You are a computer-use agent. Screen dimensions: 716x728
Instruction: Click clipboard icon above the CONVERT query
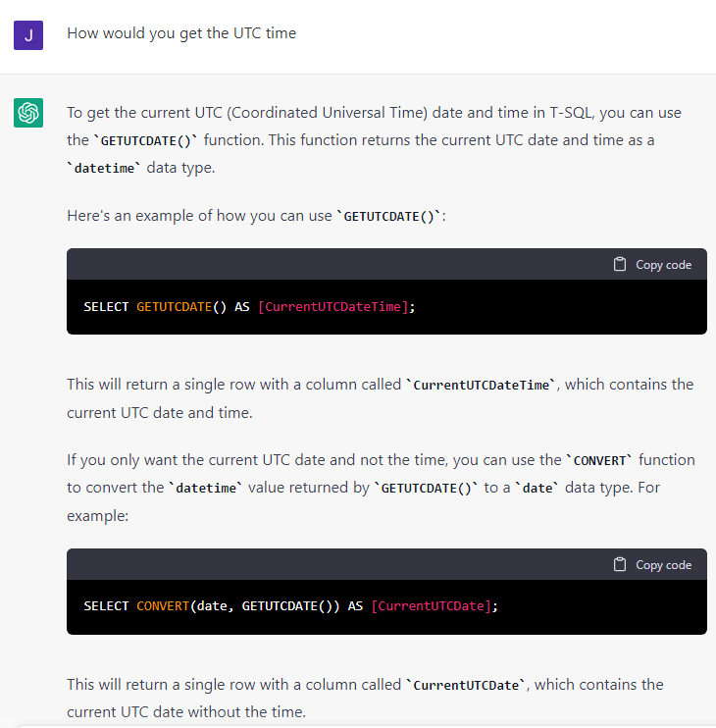tap(620, 564)
